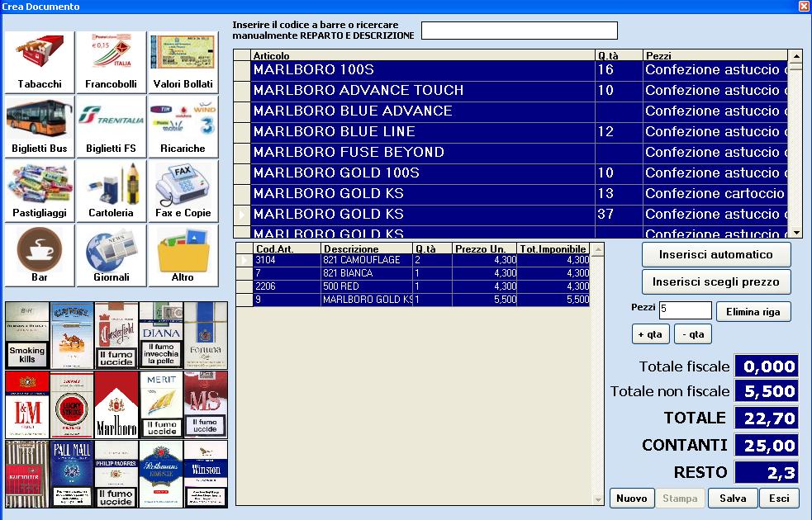Select the Marlboro cigarette pack
812x520 pixels.
(116, 404)
